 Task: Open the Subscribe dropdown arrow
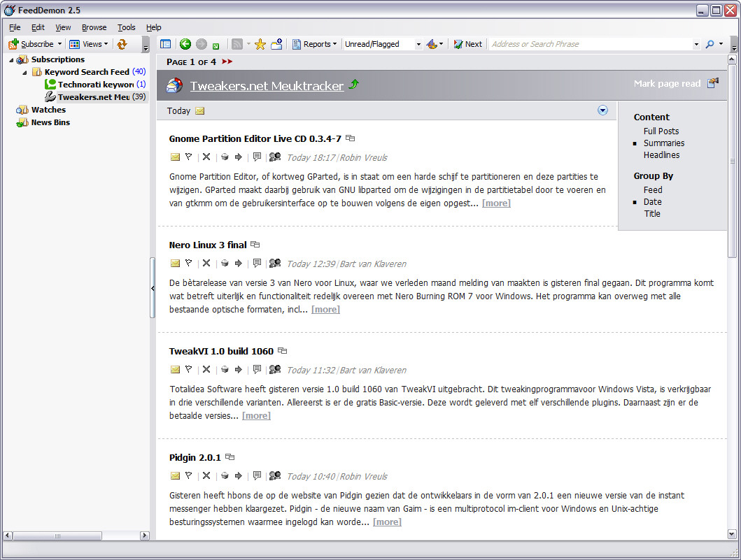(x=59, y=44)
